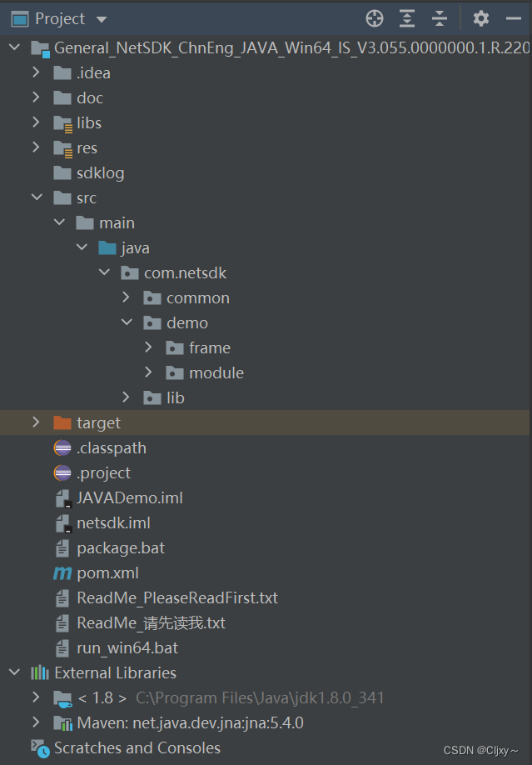The width and height of the screenshot is (532, 765).
Task: Click the Collapse All toolbar icon
Action: pos(440,17)
